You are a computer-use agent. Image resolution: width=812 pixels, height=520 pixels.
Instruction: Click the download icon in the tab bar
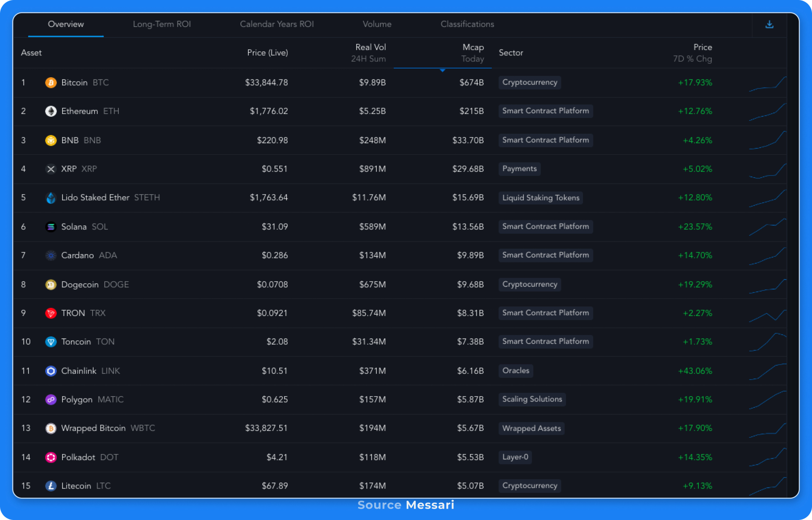(x=769, y=25)
